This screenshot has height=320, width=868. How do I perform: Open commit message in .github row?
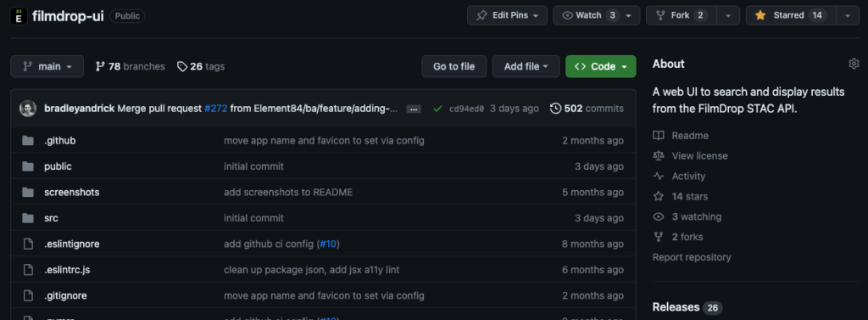pos(324,141)
